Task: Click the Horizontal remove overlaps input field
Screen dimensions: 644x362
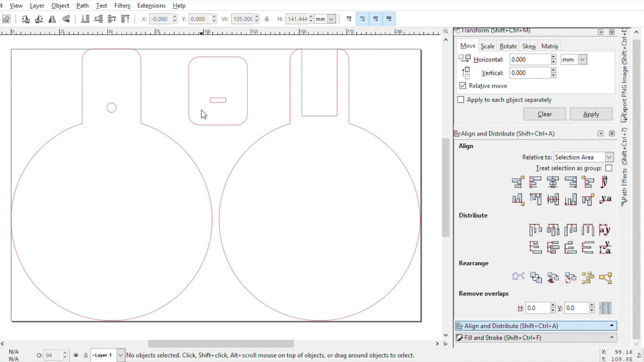Action: point(537,308)
